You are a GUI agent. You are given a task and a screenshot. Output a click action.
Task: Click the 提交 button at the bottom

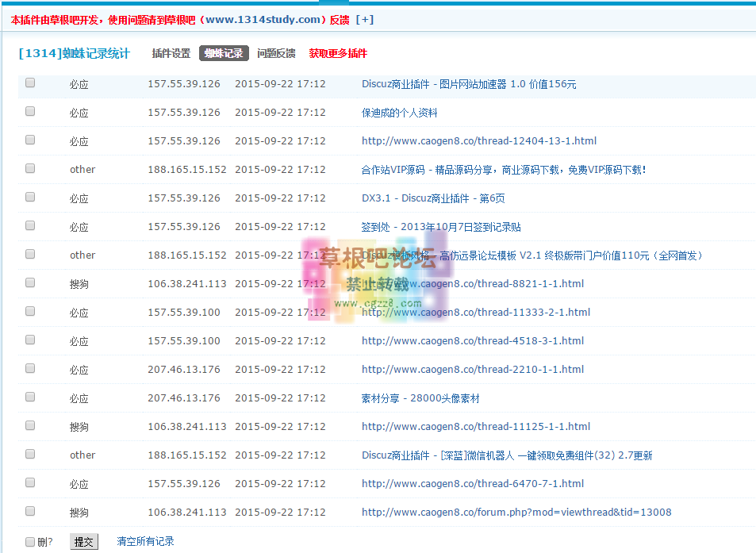(x=83, y=541)
